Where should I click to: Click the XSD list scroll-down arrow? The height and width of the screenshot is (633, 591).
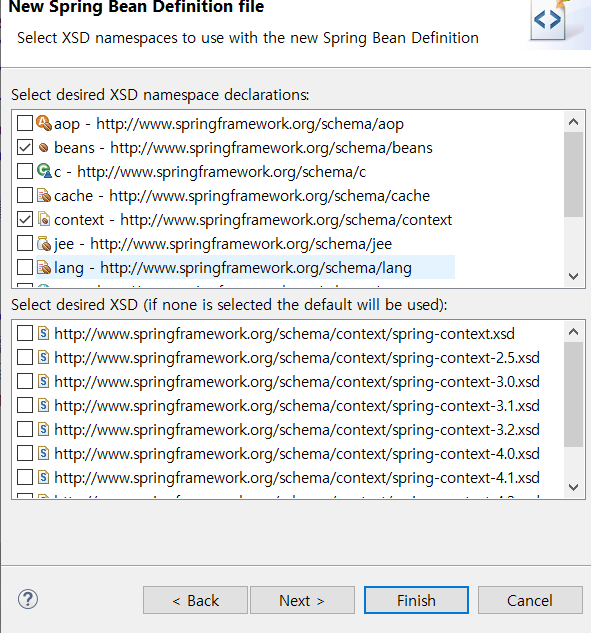573,487
